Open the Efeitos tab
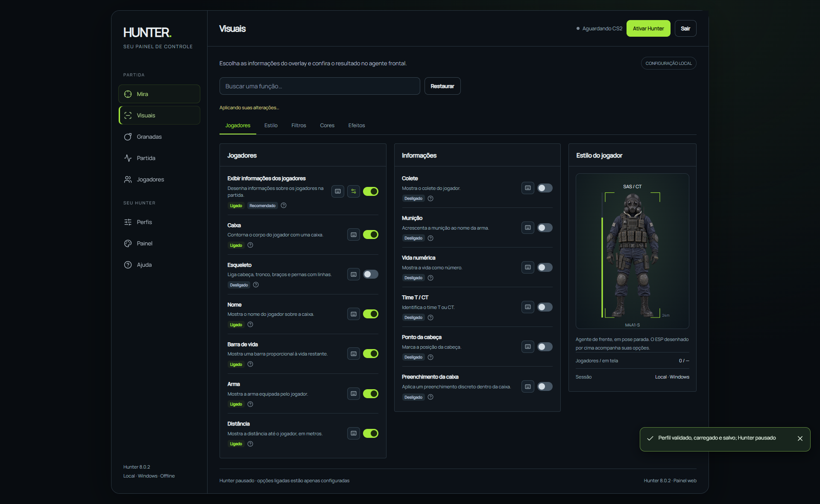The image size is (820, 504). coord(357,125)
